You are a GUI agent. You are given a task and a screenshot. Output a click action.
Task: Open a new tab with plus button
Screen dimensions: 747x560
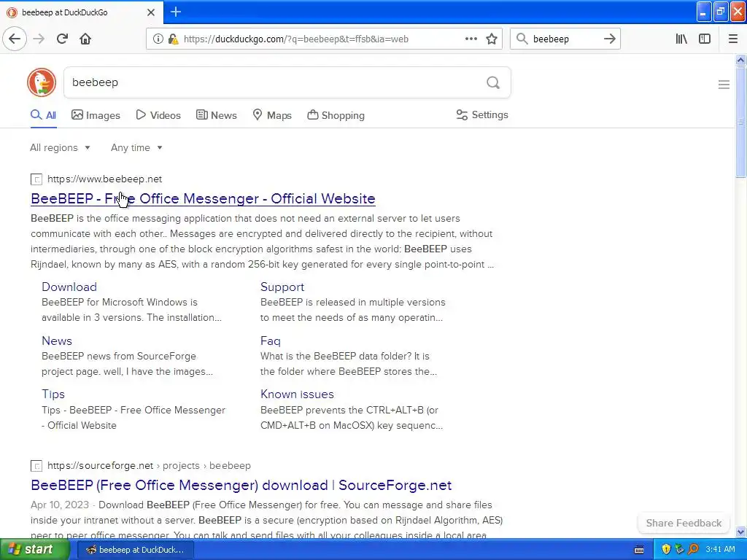175,12
